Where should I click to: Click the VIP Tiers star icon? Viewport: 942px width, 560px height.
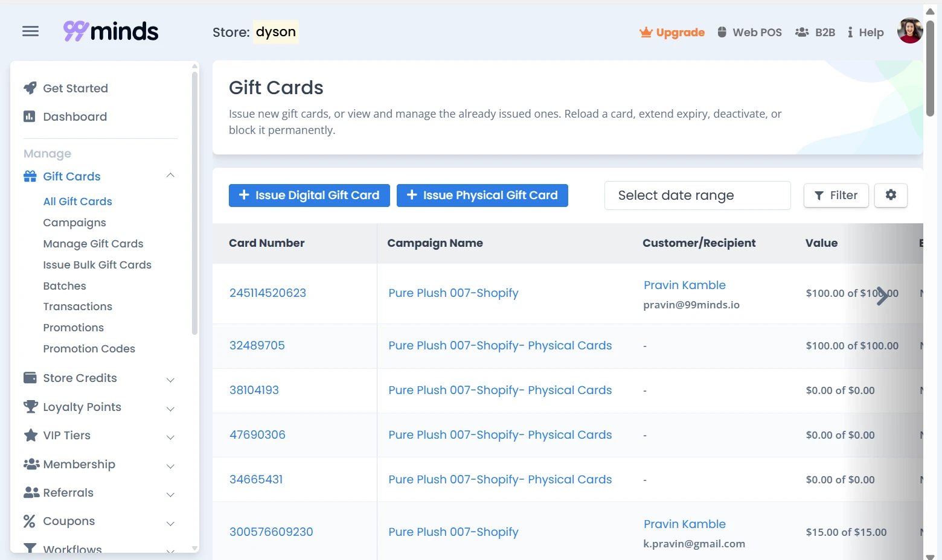coord(30,435)
